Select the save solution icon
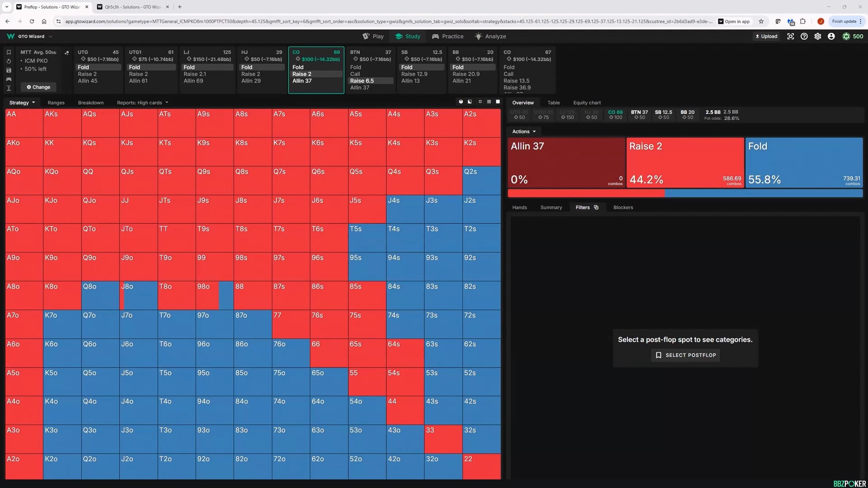This screenshot has width=868, height=488. click(x=9, y=70)
